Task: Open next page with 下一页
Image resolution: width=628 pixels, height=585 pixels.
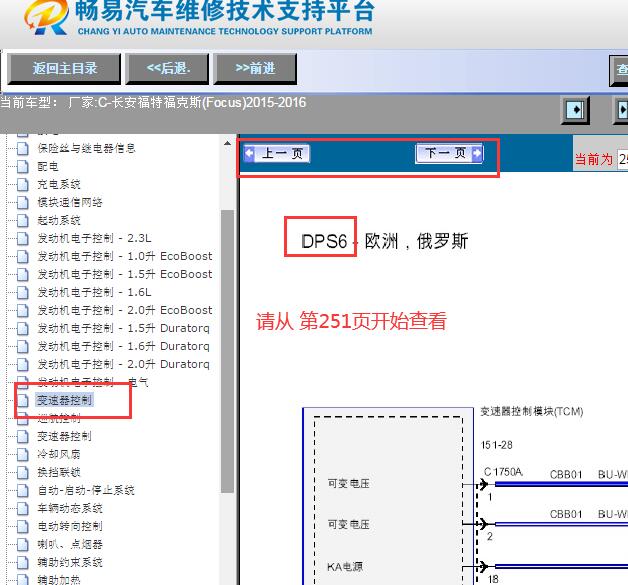Action: click(449, 153)
